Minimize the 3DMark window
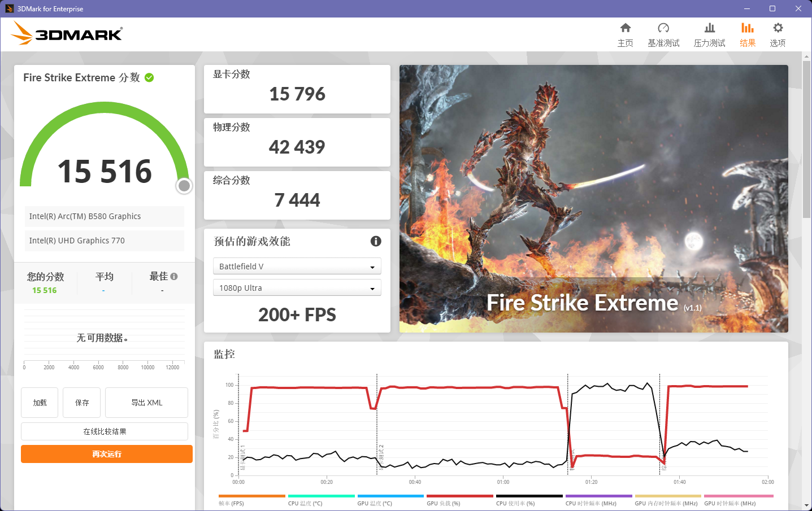 [x=747, y=8]
